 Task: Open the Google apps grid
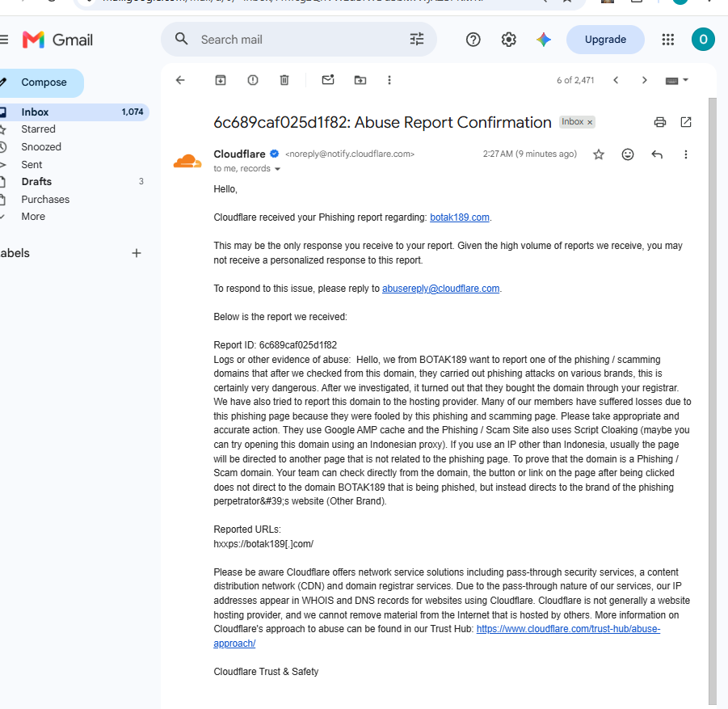(x=667, y=40)
